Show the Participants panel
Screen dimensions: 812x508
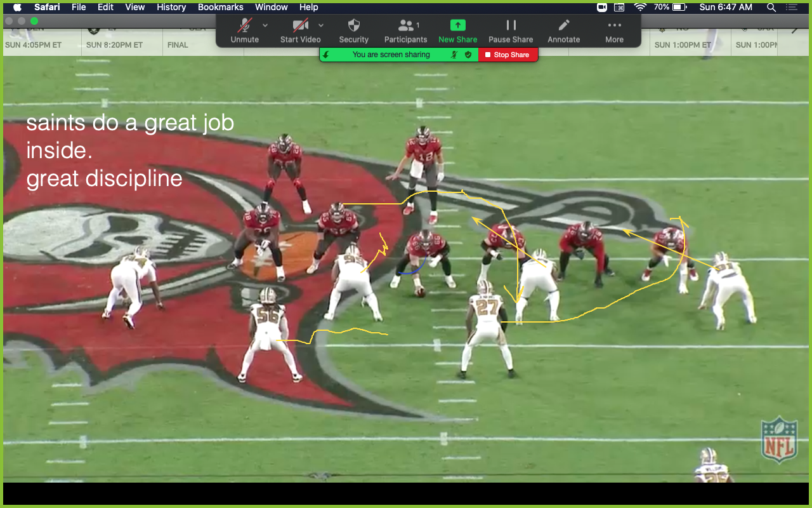click(406, 30)
